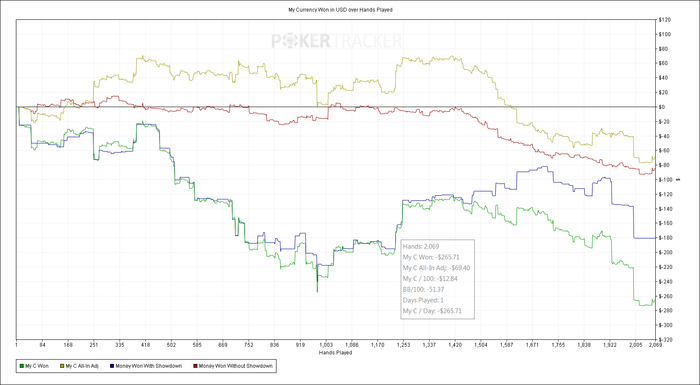Click the x-axis tick label 1,253
This screenshot has height=385, width=700.
click(403, 345)
